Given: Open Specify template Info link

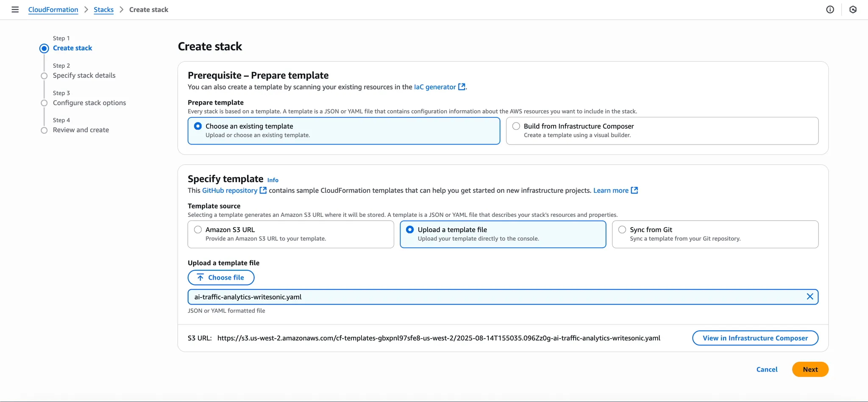Looking at the screenshot, I should coord(273,180).
